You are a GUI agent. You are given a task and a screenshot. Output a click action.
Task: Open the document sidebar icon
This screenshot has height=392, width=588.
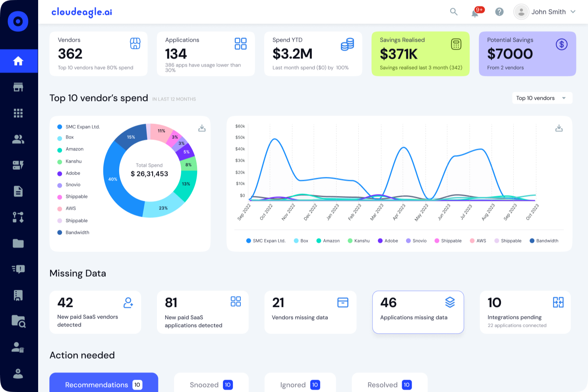pos(18,191)
